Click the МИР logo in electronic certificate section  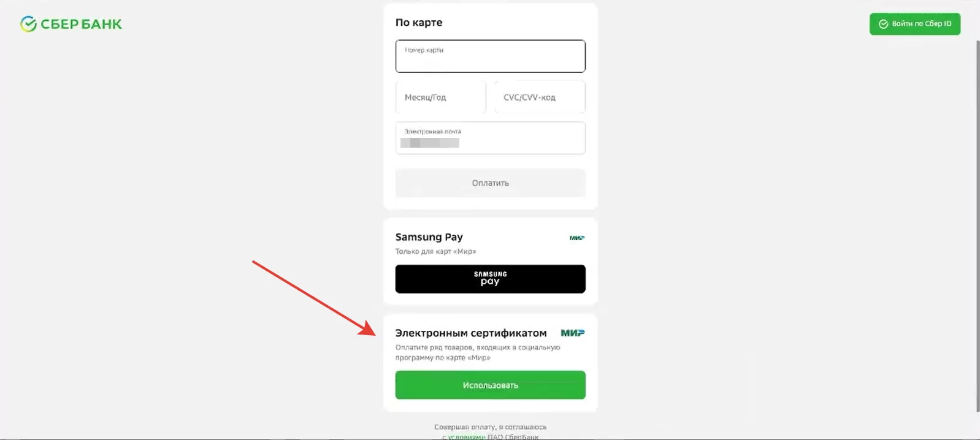(573, 333)
